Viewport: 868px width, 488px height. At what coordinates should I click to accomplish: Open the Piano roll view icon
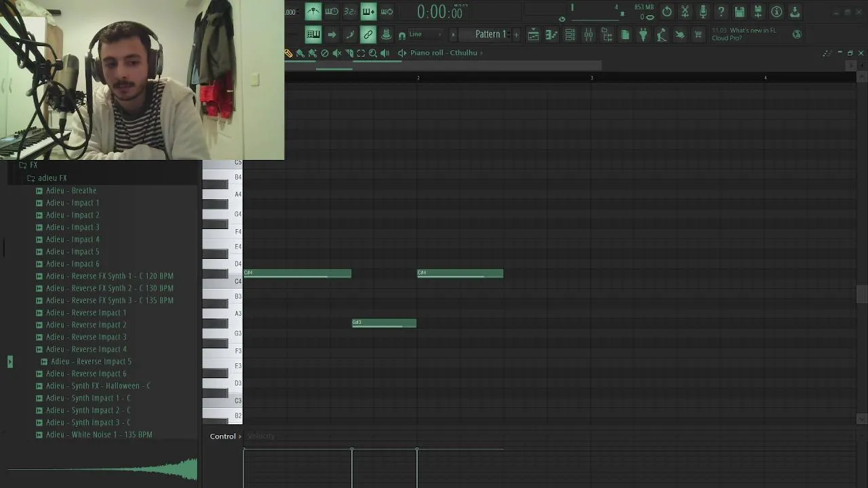coord(552,35)
